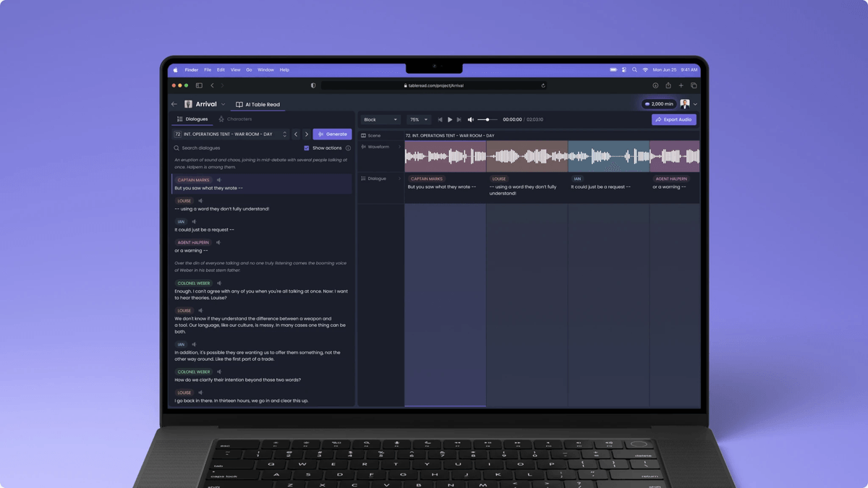The height and width of the screenshot is (488, 868).
Task: Click AGENT HALPERN tag in timeline
Action: [671, 179]
